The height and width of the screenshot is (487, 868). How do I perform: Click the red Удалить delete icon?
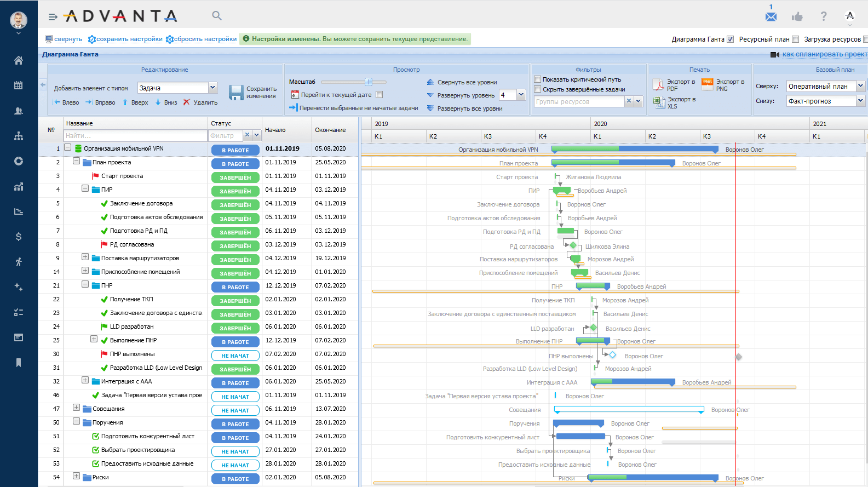point(187,102)
